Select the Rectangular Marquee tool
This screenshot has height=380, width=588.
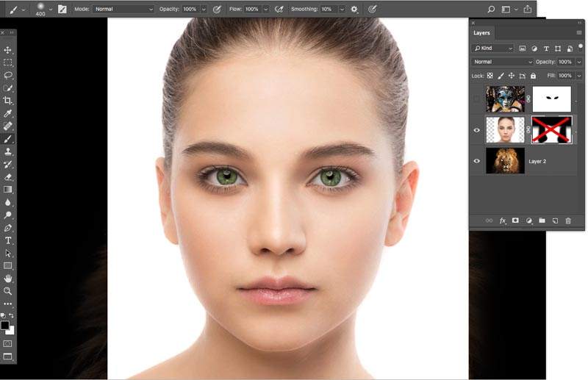7,62
